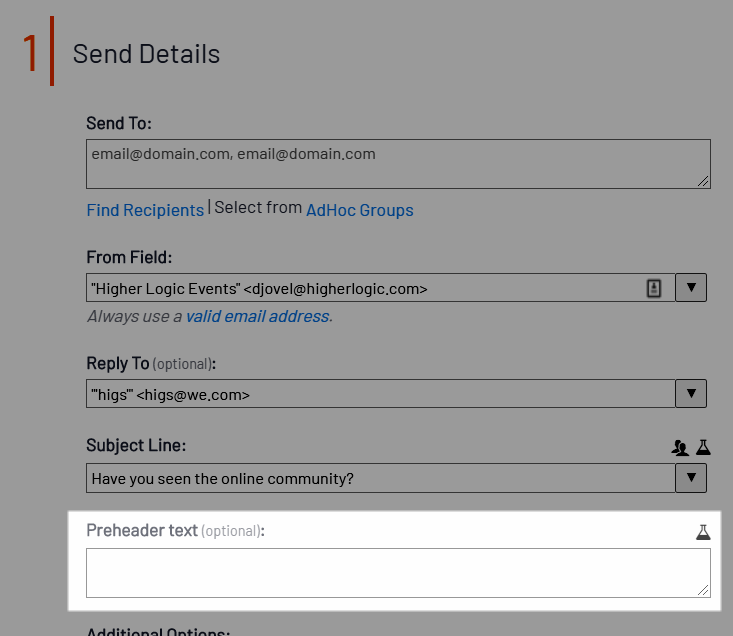733x636 pixels.
Task: Follow the valid email address link
Action: [x=257, y=316]
